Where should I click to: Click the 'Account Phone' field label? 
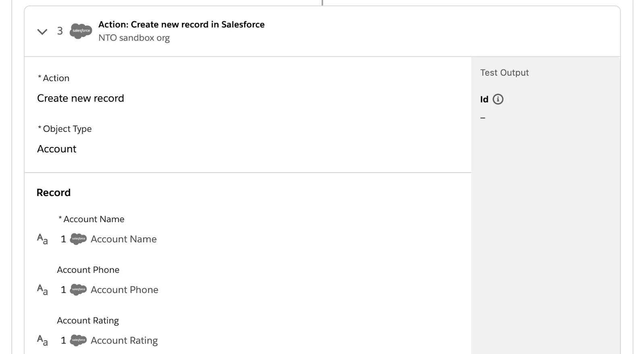[x=88, y=270]
